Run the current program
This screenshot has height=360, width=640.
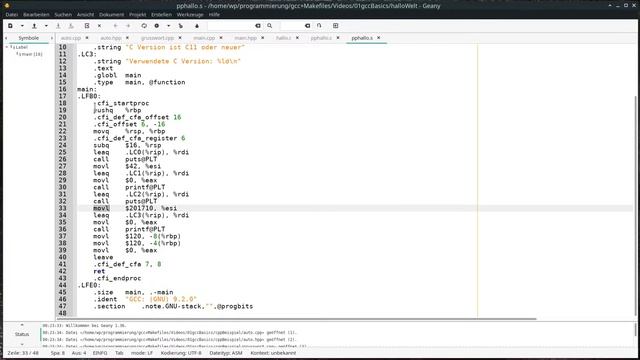[x=180, y=26]
